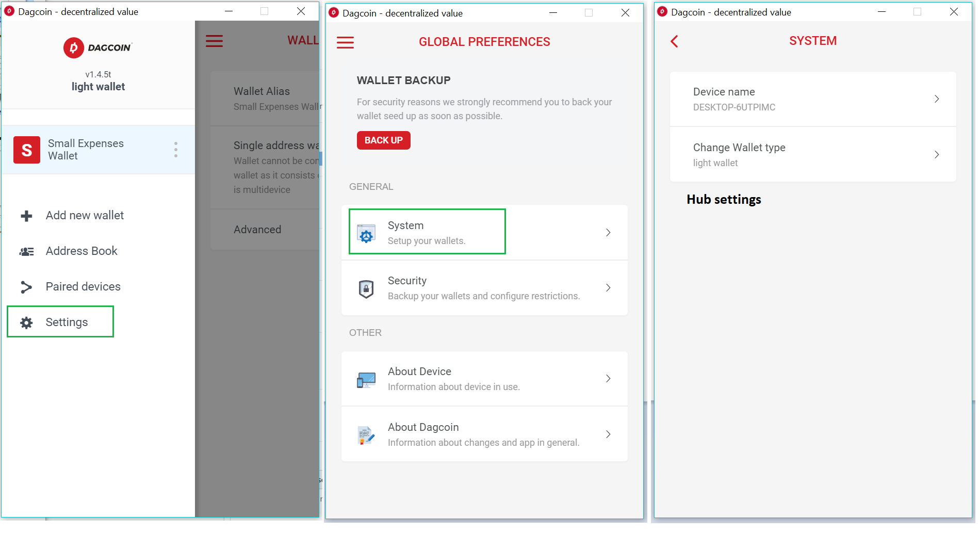The width and height of the screenshot is (980, 533).
Task: Open the hamburger menu in Global Preferences
Action: click(346, 42)
